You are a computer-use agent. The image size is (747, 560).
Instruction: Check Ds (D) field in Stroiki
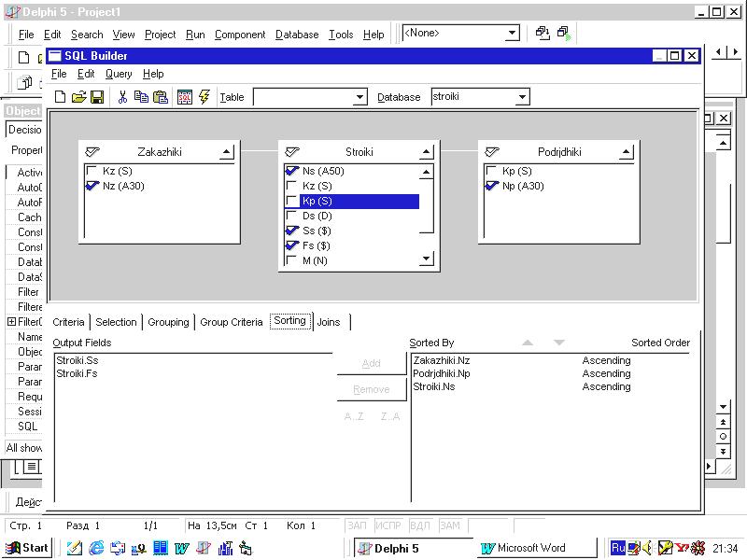click(291, 216)
